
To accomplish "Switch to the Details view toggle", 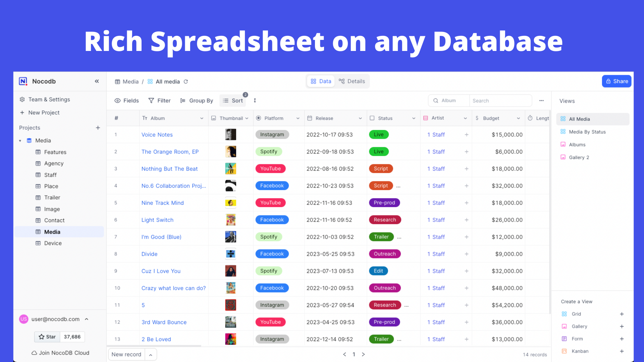I will [352, 81].
